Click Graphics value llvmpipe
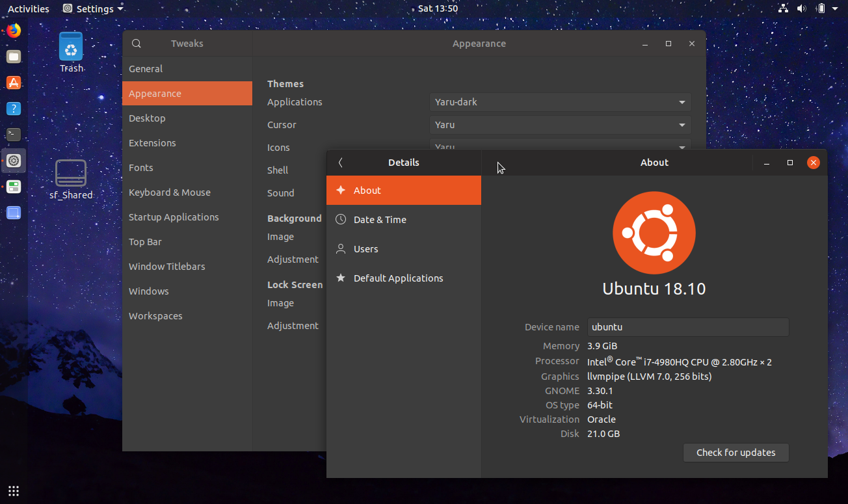Screen dimensions: 848x504 (649, 377)
